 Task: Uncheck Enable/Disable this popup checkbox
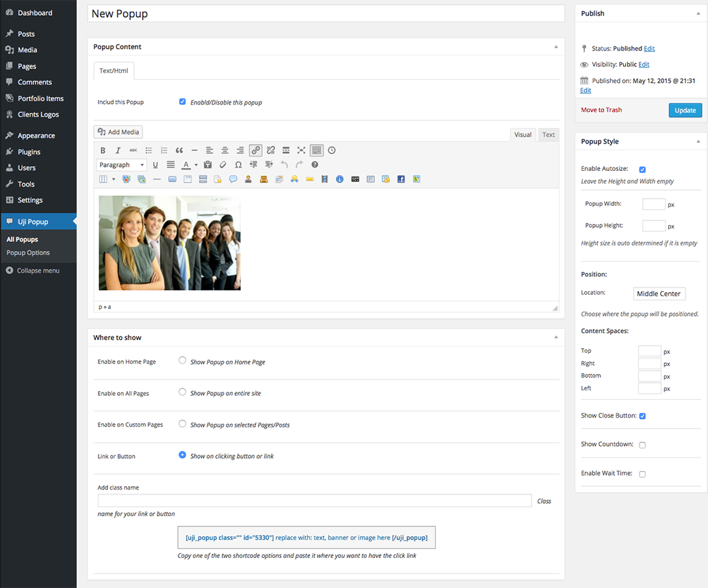(183, 102)
